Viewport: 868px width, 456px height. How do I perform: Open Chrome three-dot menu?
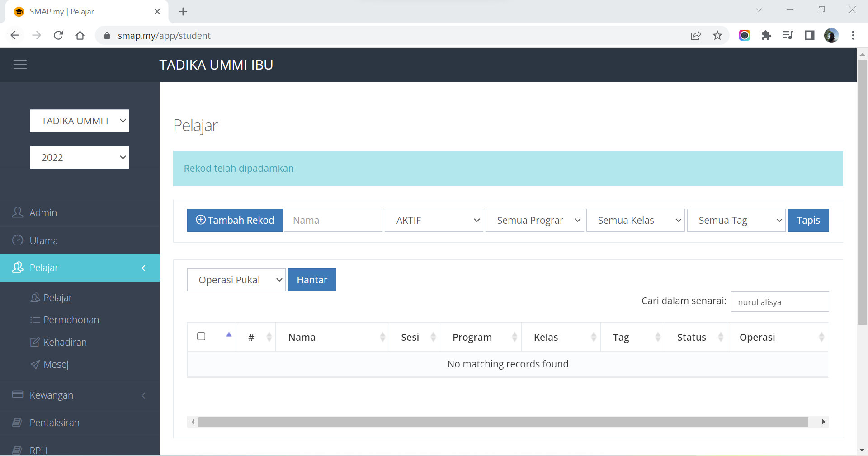(853, 36)
